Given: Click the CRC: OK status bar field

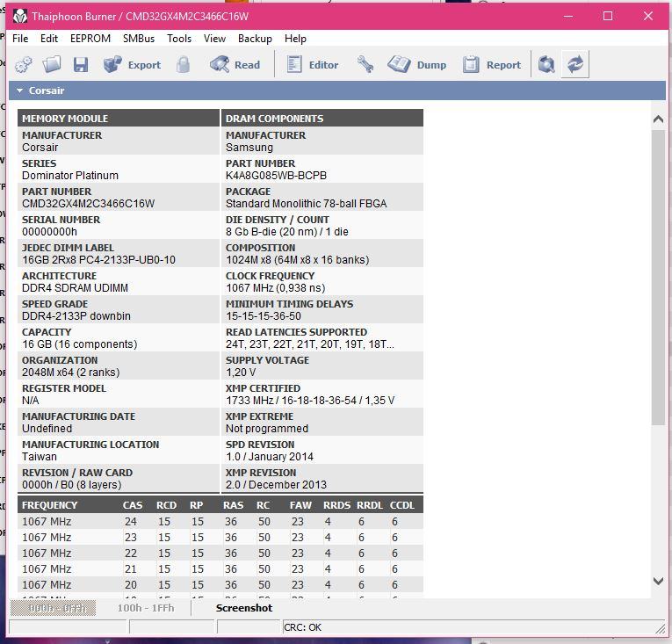Looking at the screenshot, I should [x=473, y=627].
